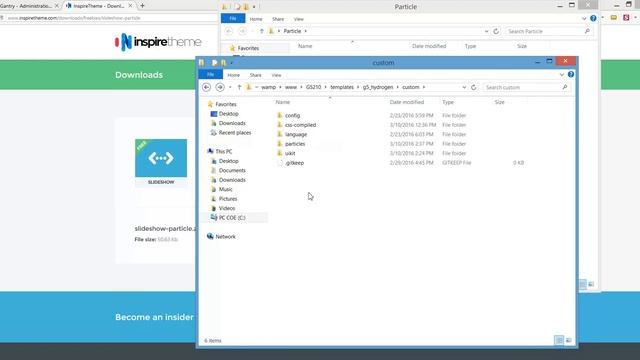Open Help in Particle window

tap(593, 18)
